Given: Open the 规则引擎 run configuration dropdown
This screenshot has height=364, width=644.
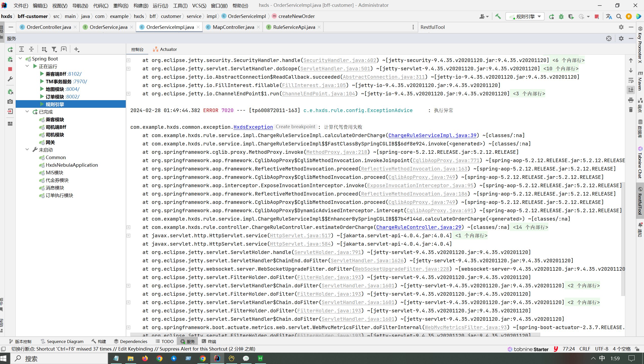Looking at the screenshot, I should [525, 16].
